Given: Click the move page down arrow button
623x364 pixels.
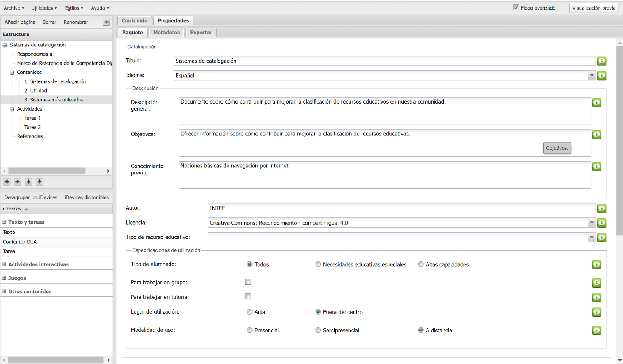Looking at the screenshot, I should (40, 182).
